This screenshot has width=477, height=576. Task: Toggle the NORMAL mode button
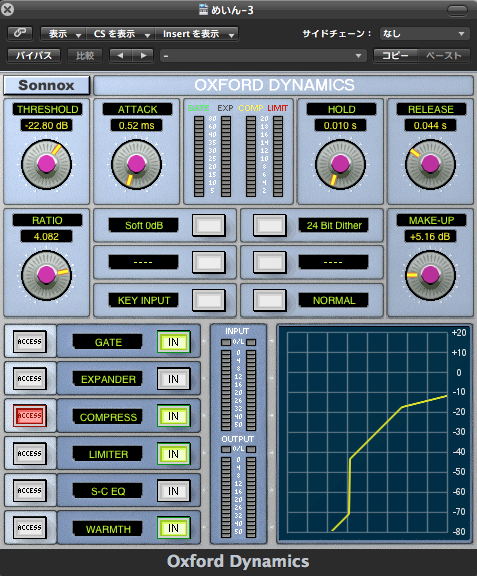click(270, 300)
